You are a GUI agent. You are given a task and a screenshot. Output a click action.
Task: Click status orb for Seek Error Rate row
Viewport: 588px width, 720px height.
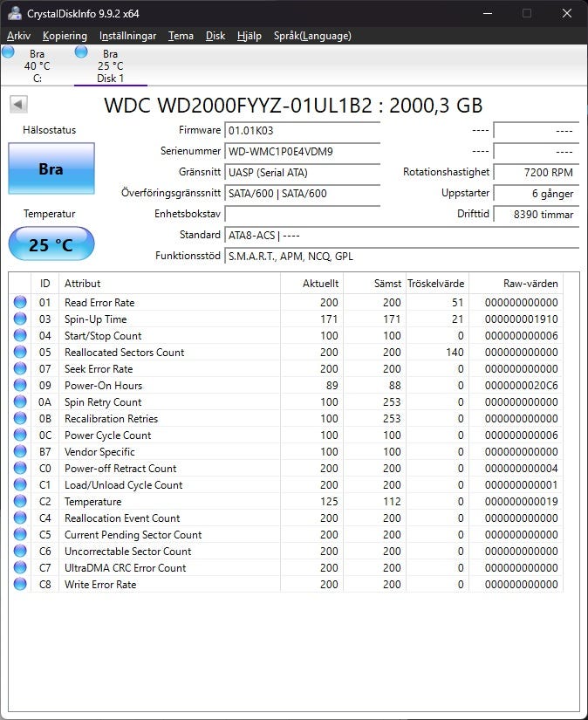(20, 368)
